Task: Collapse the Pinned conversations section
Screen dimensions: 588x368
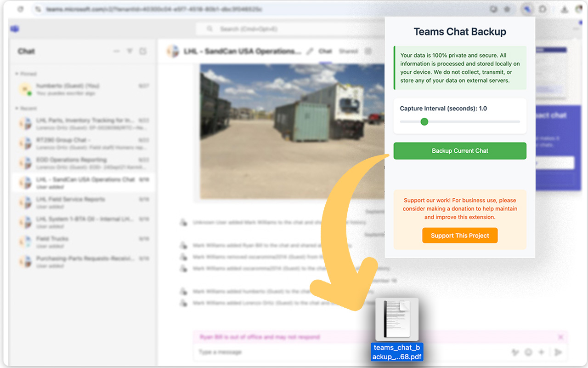Action: [x=16, y=74]
